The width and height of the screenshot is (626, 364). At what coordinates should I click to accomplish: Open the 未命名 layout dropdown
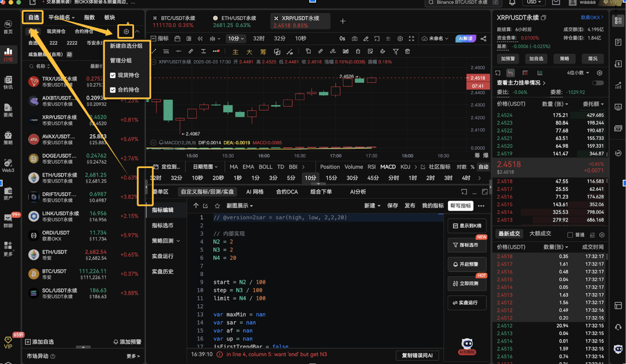(435, 39)
